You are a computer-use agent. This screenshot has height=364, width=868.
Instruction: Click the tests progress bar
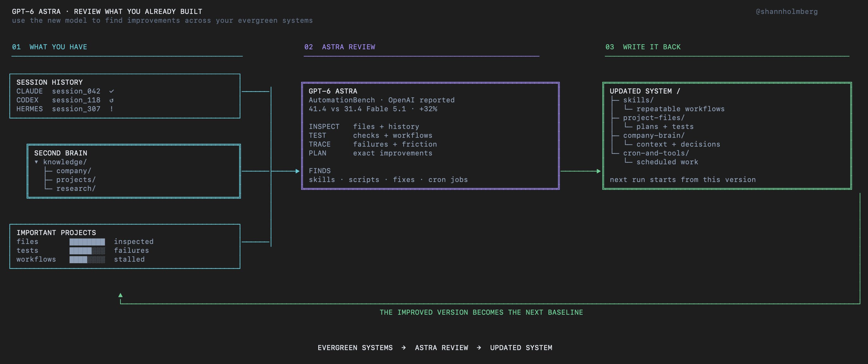[x=87, y=251]
